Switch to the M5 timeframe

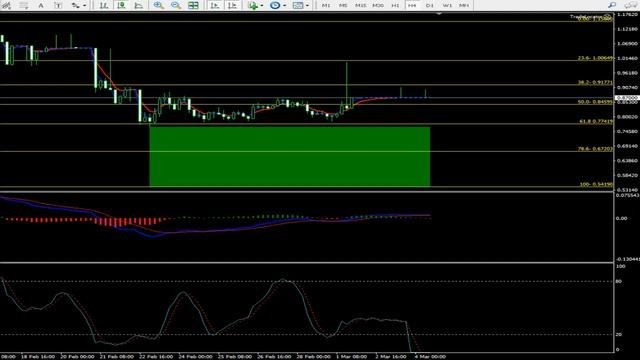coord(343,5)
